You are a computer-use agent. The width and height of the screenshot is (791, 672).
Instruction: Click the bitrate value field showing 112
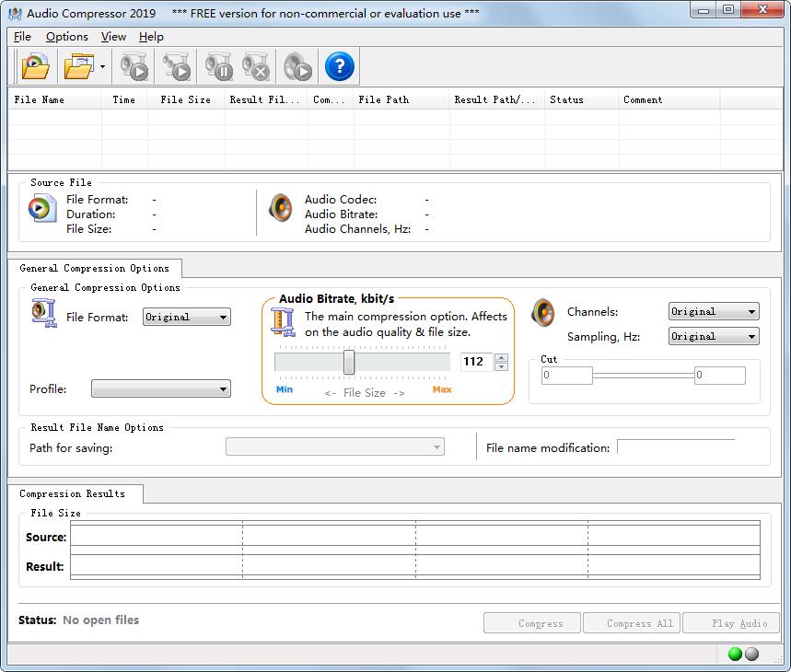point(475,362)
